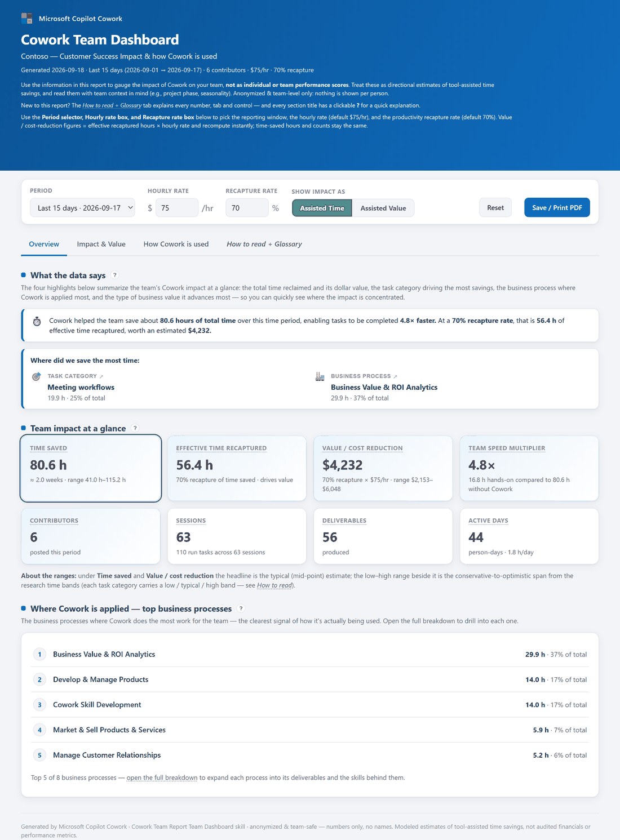This screenshot has width=620, height=840.
Task: Click Business Value & ROI Analytics highlight link
Action: pyautogui.click(x=384, y=387)
